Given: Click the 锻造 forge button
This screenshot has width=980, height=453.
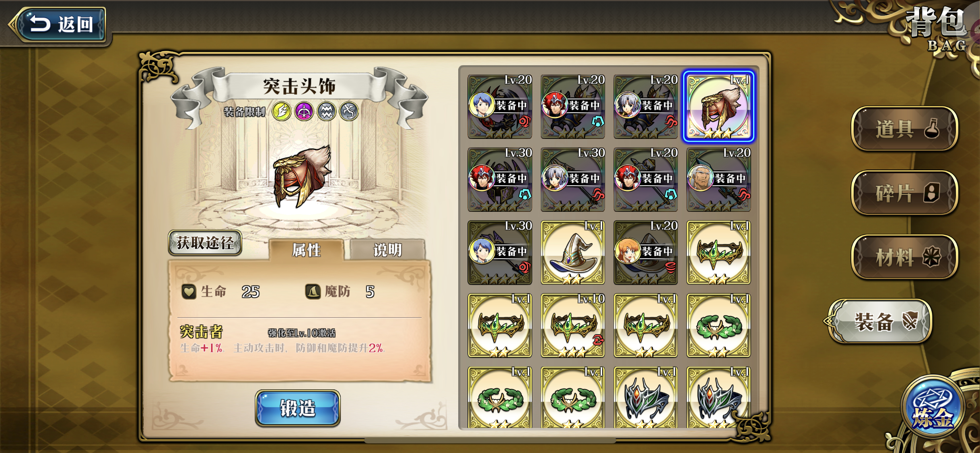Looking at the screenshot, I should click(x=298, y=408).
